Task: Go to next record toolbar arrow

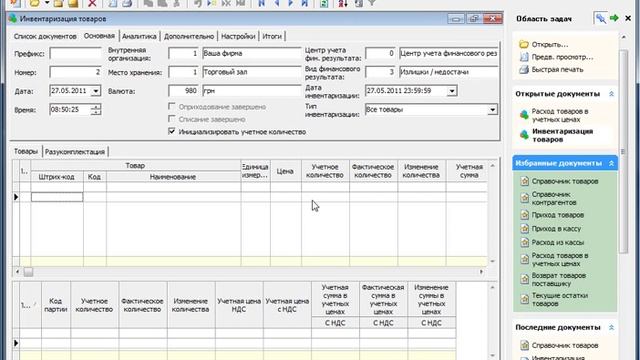Action: click(291, 3)
